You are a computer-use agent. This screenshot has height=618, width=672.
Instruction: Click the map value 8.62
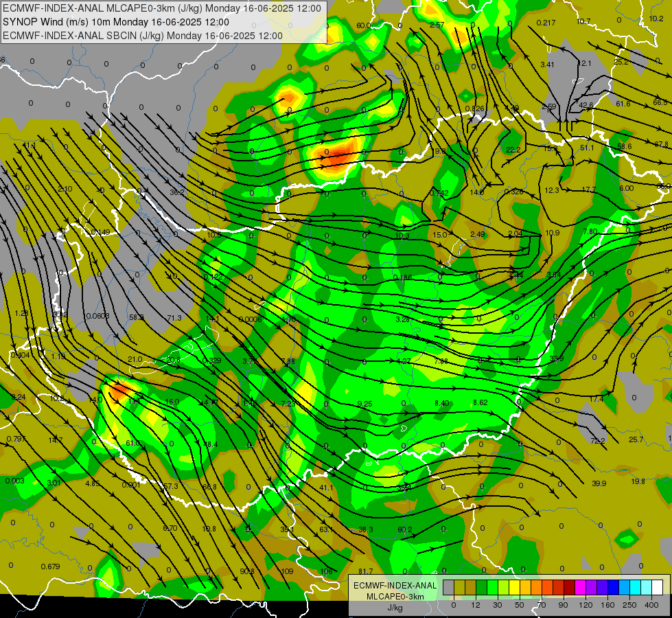[480, 402]
